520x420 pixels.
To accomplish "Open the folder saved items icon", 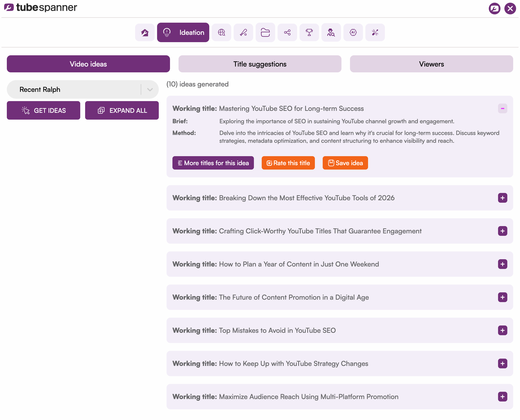I will click(265, 32).
